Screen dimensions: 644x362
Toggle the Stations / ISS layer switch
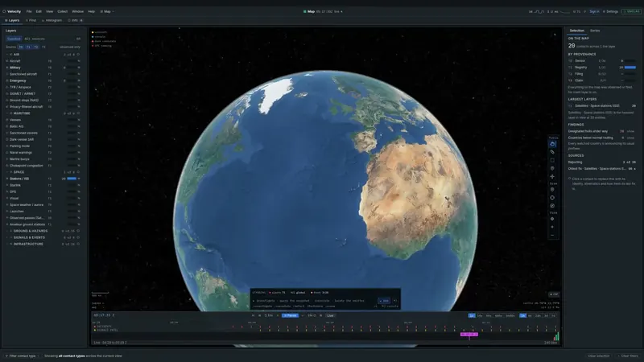coord(72,179)
